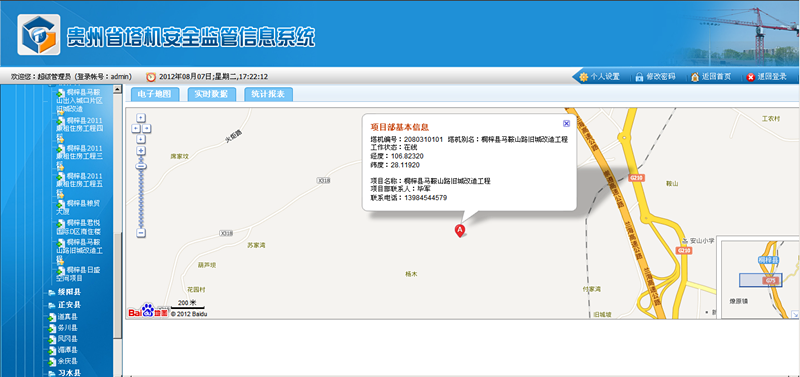Pan the map up with the arrow button
800x377 pixels.
tap(141, 118)
